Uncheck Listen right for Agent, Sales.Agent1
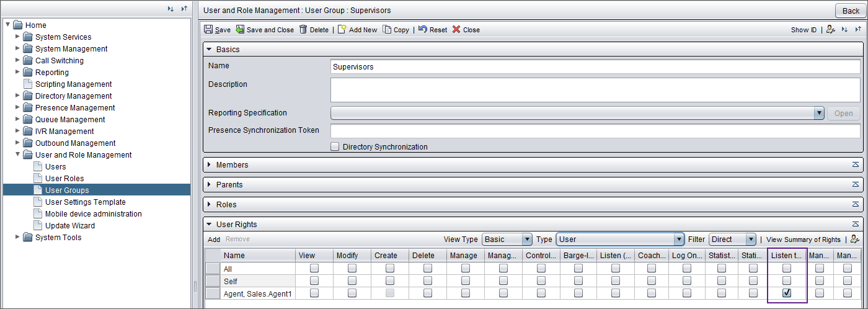This screenshot has height=309, width=868. click(786, 293)
